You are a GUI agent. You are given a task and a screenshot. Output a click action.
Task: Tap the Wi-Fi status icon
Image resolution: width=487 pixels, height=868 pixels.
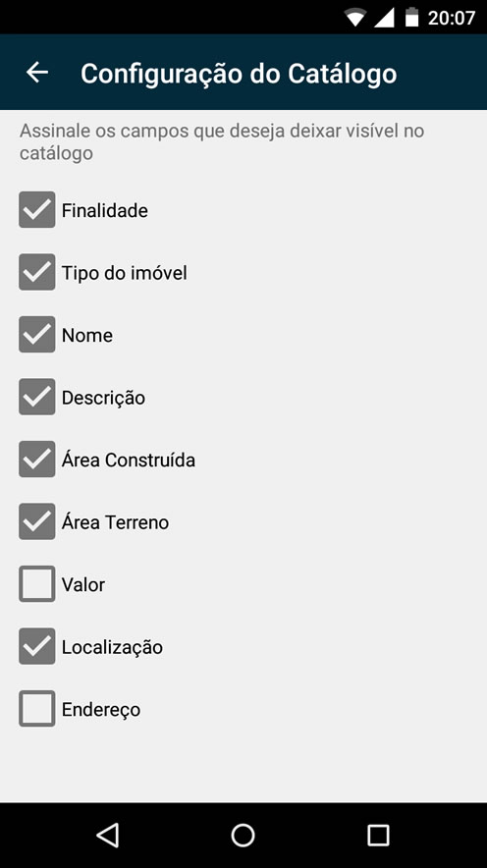click(x=354, y=18)
